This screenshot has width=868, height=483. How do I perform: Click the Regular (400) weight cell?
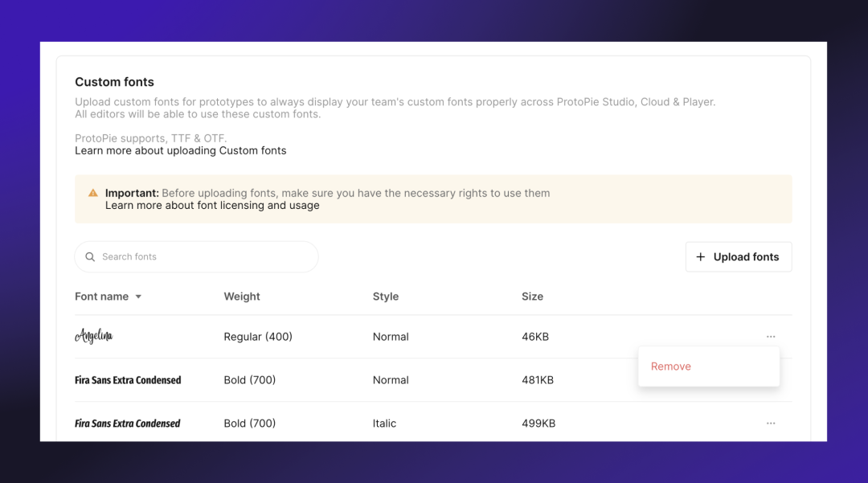click(258, 337)
